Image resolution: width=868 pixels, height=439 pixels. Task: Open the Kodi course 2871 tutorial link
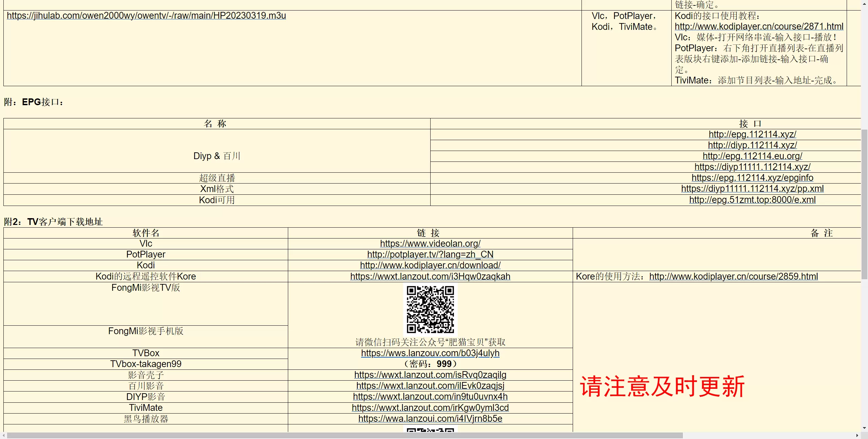coord(759,26)
